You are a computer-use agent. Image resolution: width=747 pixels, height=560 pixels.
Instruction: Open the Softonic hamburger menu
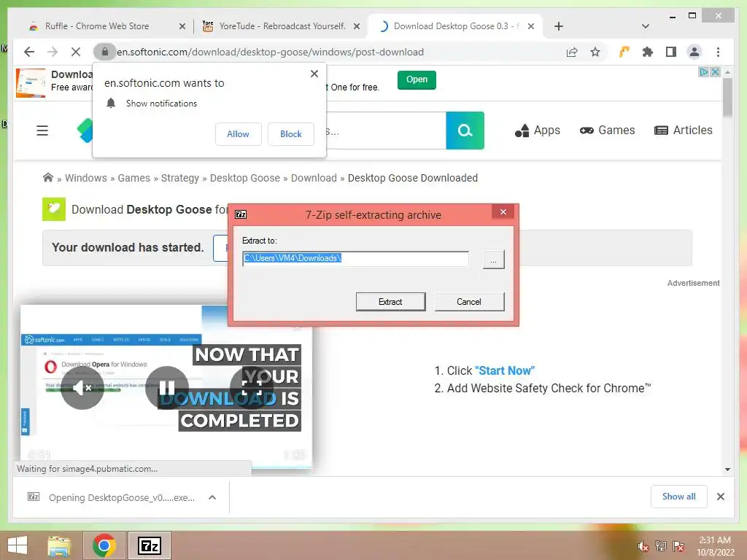coord(42,131)
